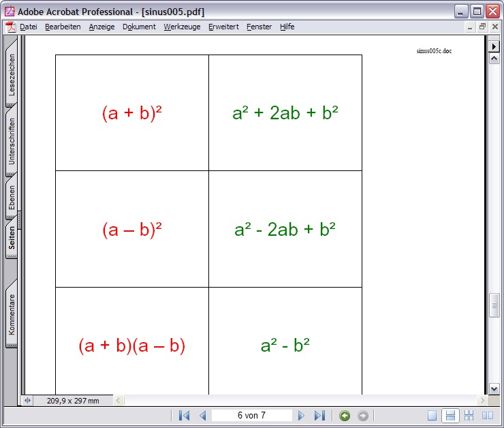Close the sinus005.pdf document

[495, 27]
